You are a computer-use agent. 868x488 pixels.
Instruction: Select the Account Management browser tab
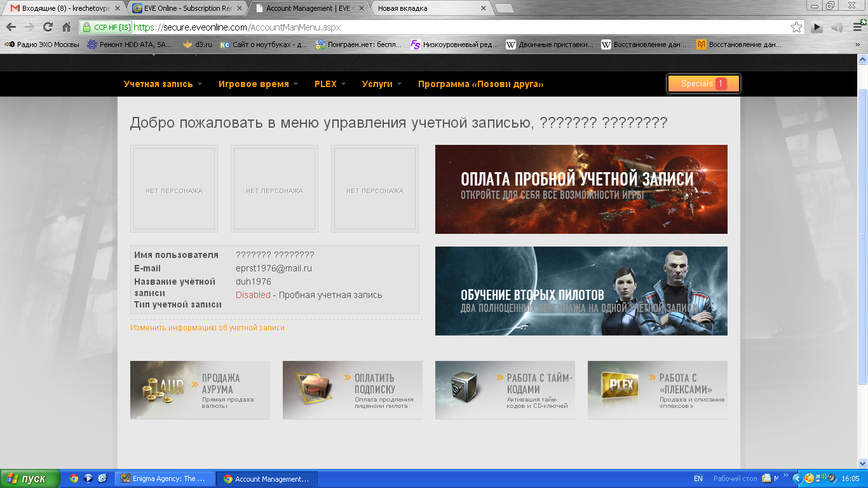pos(310,8)
